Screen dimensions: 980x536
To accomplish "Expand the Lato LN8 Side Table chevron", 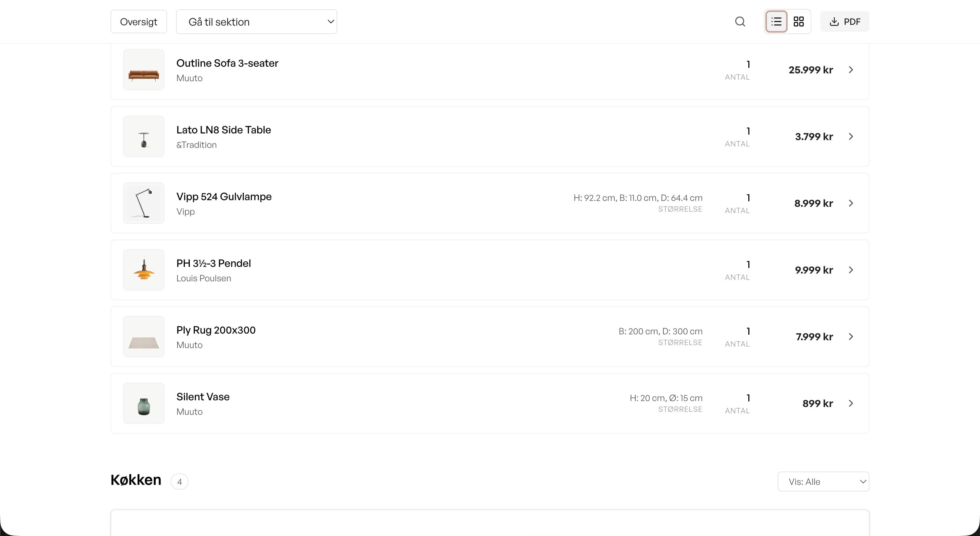I will point(851,136).
